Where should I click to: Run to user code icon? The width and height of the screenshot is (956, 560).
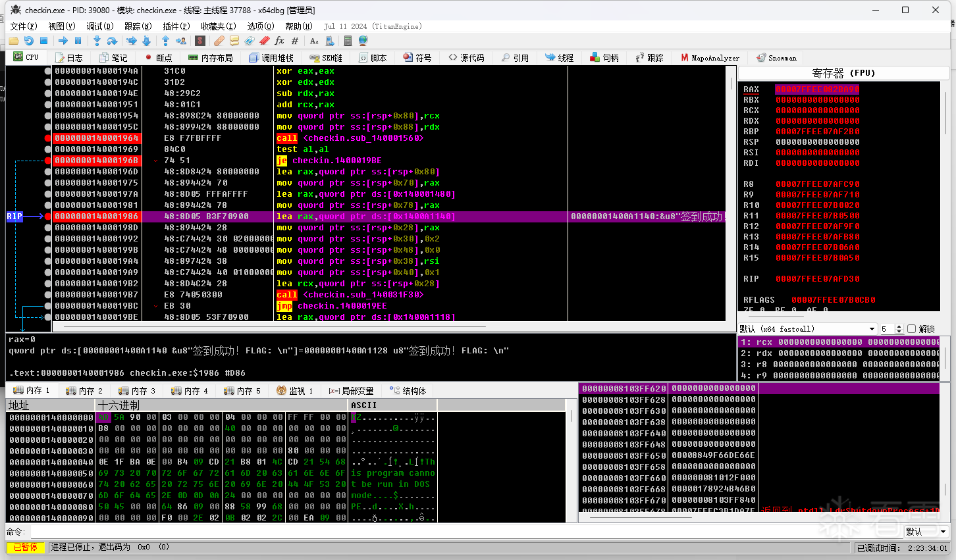(x=181, y=41)
